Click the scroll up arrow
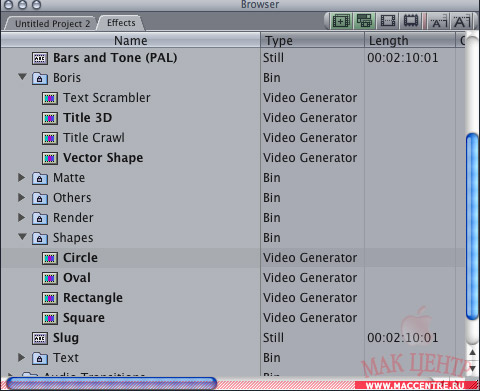Screen dimensions: 480x391 pos(472,352)
